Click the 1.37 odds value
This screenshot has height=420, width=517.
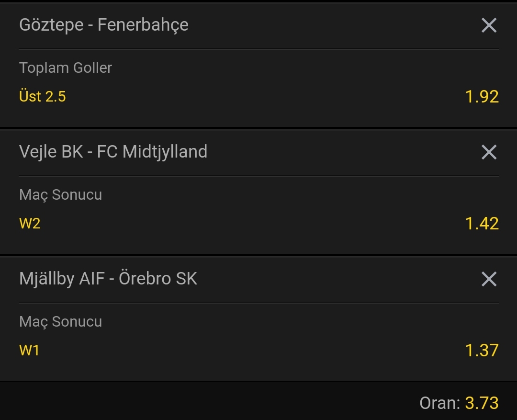(482, 351)
